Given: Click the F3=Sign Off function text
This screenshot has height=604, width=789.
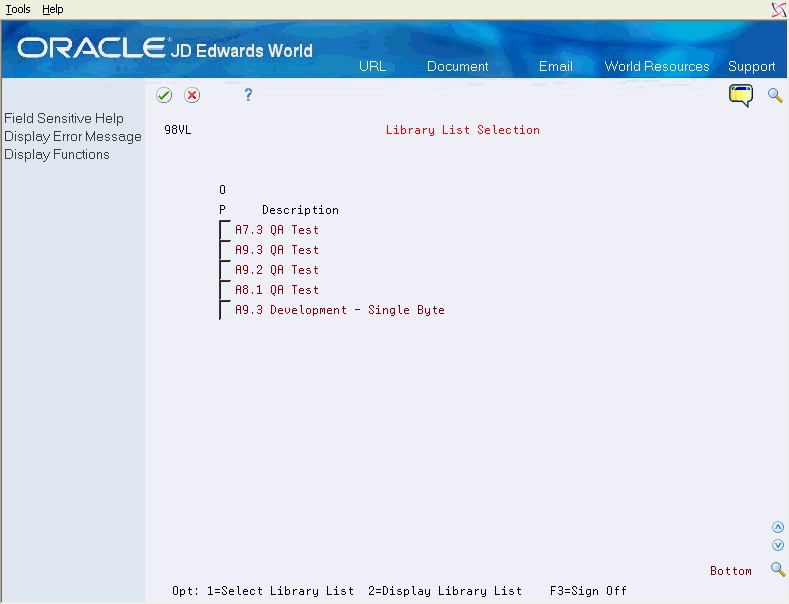Looking at the screenshot, I should coord(588,591).
